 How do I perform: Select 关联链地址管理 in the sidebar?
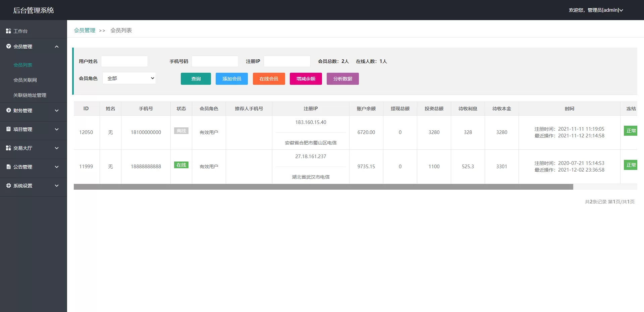click(30, 95)
